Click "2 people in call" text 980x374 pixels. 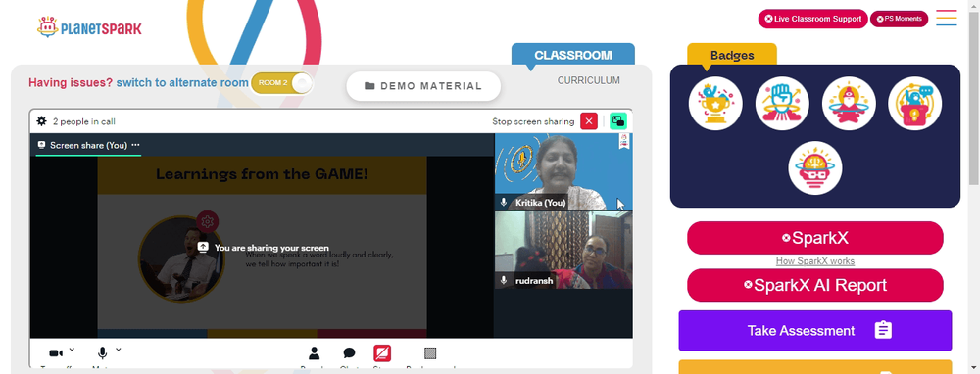(x=83, y=121)
